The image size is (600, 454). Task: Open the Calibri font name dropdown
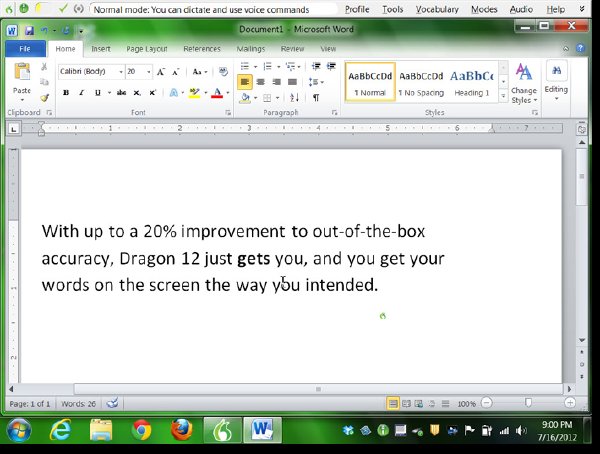coord(121,72)
